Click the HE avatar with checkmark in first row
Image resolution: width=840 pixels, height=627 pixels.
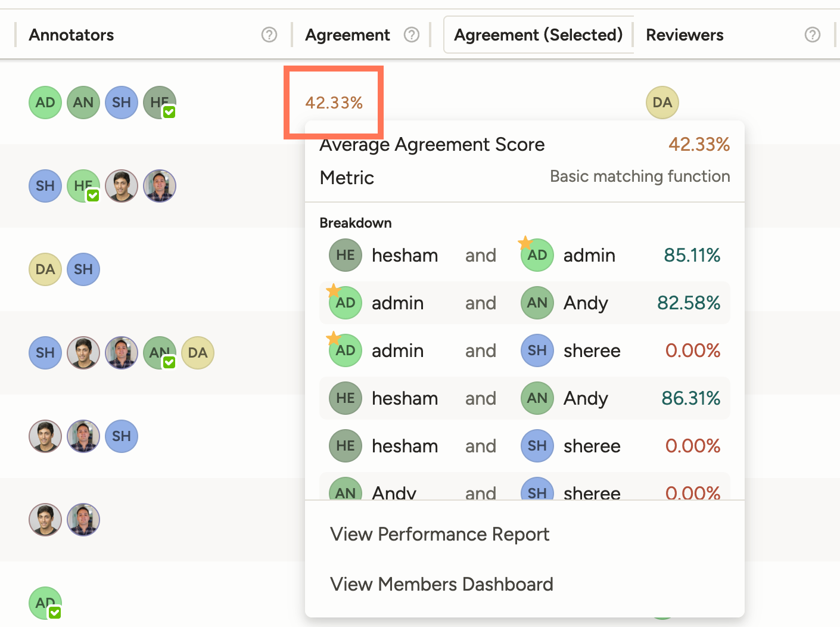pos(160,103)
